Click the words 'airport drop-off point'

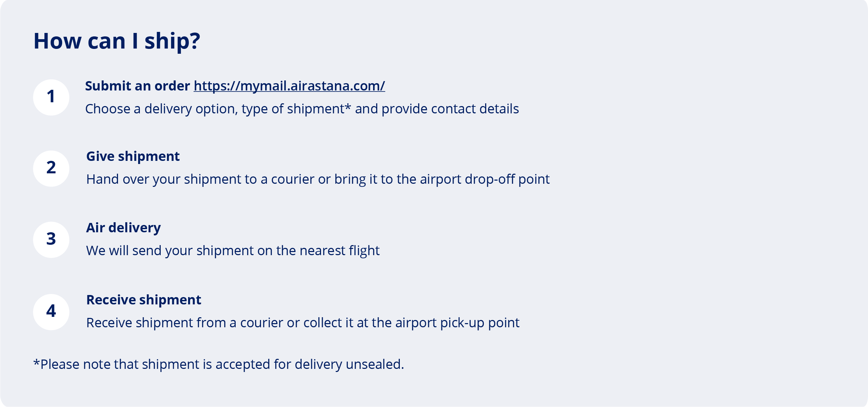[x=485, y=180]
